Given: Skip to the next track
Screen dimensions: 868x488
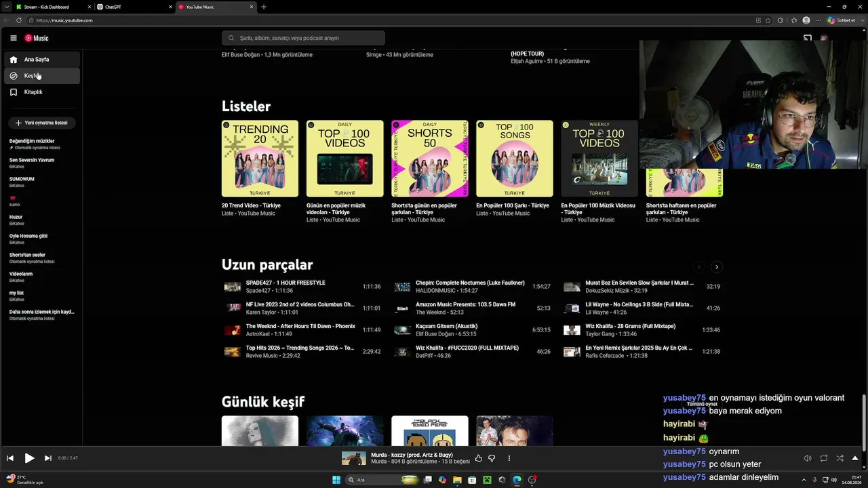Looking at the screenshot, I should (47, 458).
